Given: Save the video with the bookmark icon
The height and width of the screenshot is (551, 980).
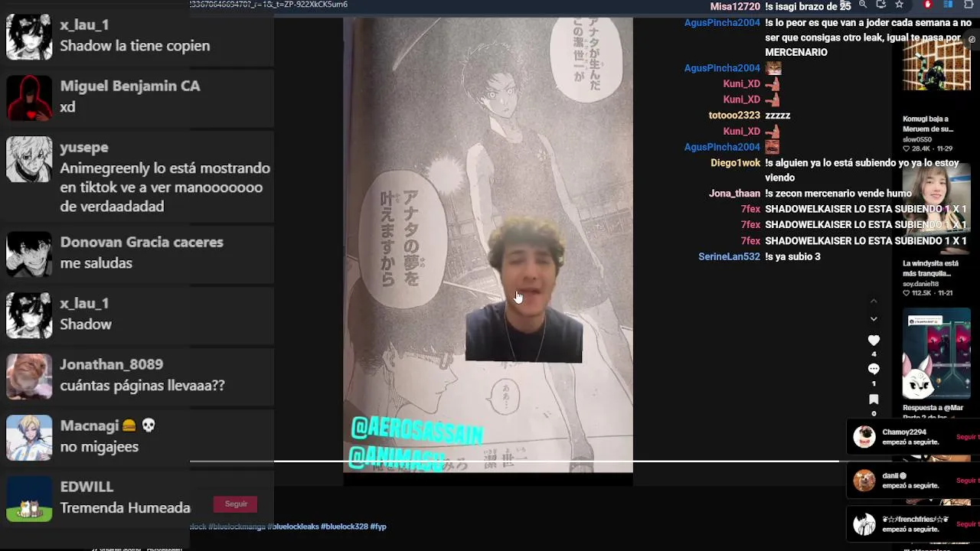Looking at the screenshot, I should coord(874,399).
